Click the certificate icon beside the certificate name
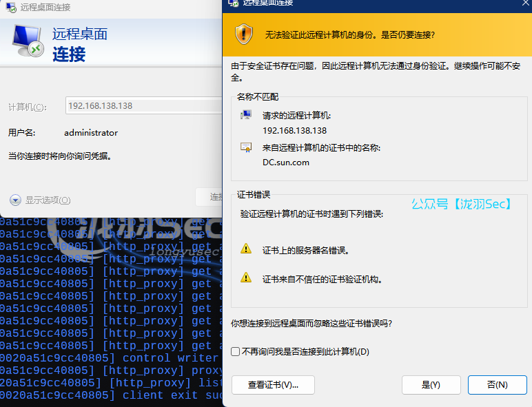This screenshot has width=532, height=407. pos(246,147)
